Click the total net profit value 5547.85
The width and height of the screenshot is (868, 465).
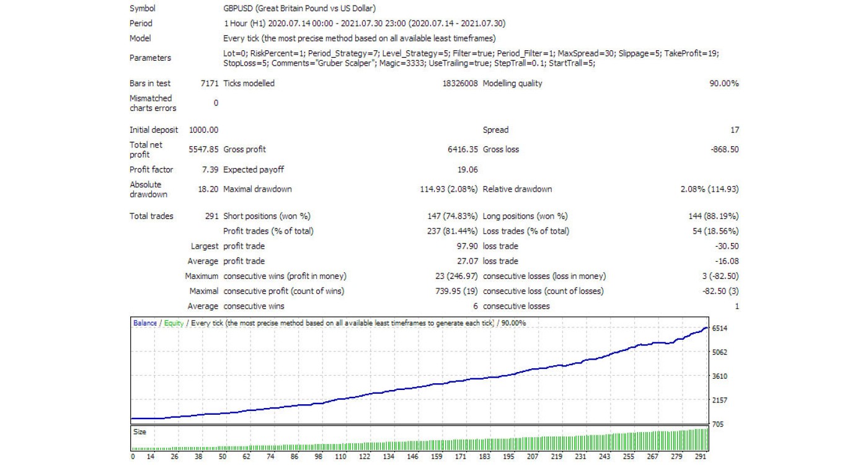[203, 149]
